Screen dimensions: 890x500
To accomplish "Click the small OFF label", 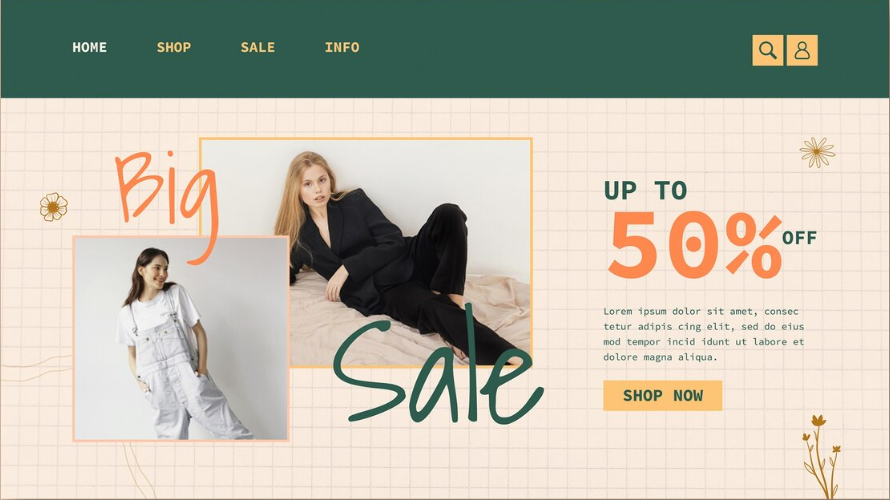I will point(800,238).
